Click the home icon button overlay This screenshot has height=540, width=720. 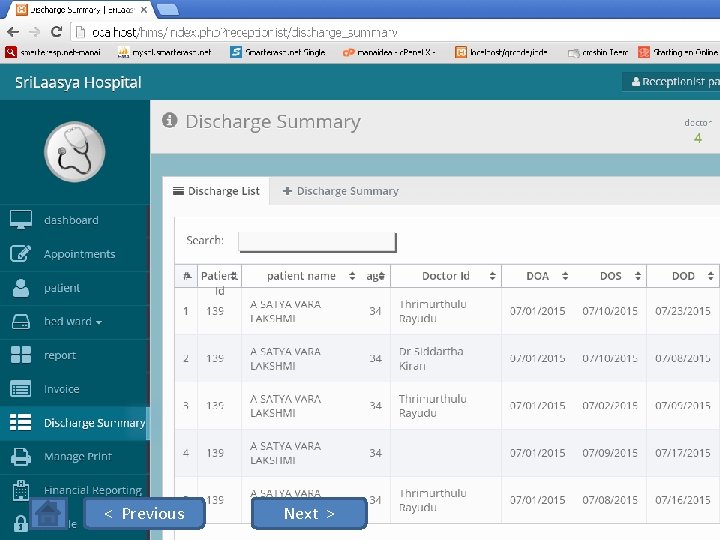coord(48,513)
